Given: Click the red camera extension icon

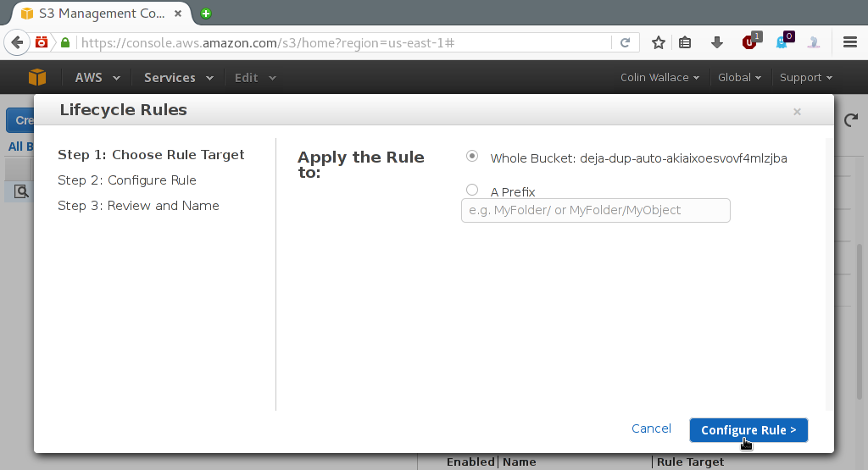Looking at the screenshot, I should pyautogui.click(x=42, y=42).
